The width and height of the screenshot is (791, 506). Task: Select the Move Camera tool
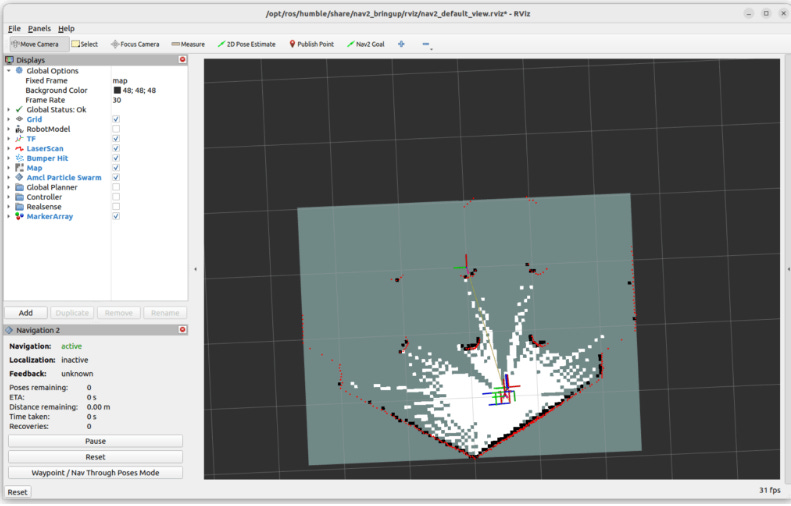point(36,44)
